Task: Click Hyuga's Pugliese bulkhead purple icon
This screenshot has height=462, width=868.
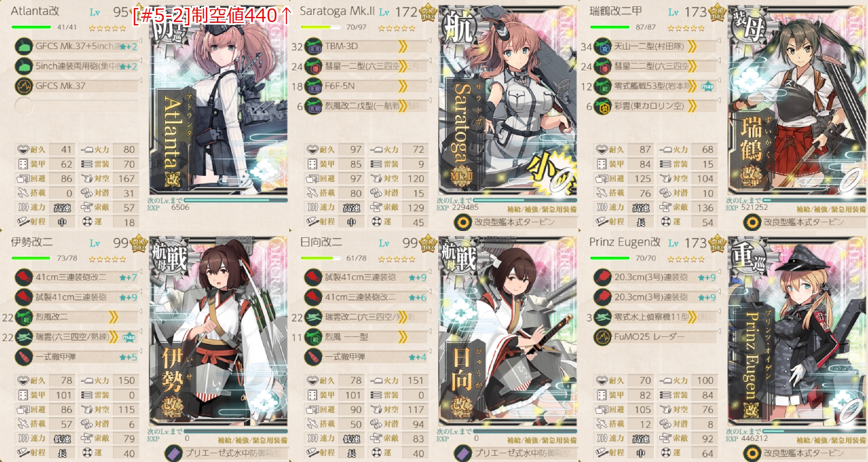Action: point(463,453)
